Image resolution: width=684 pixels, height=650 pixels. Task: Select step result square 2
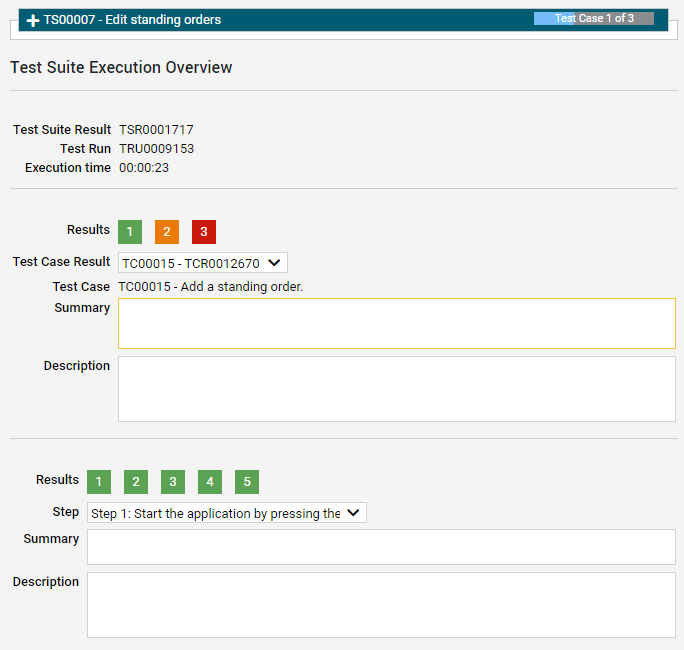coord(136,482)
